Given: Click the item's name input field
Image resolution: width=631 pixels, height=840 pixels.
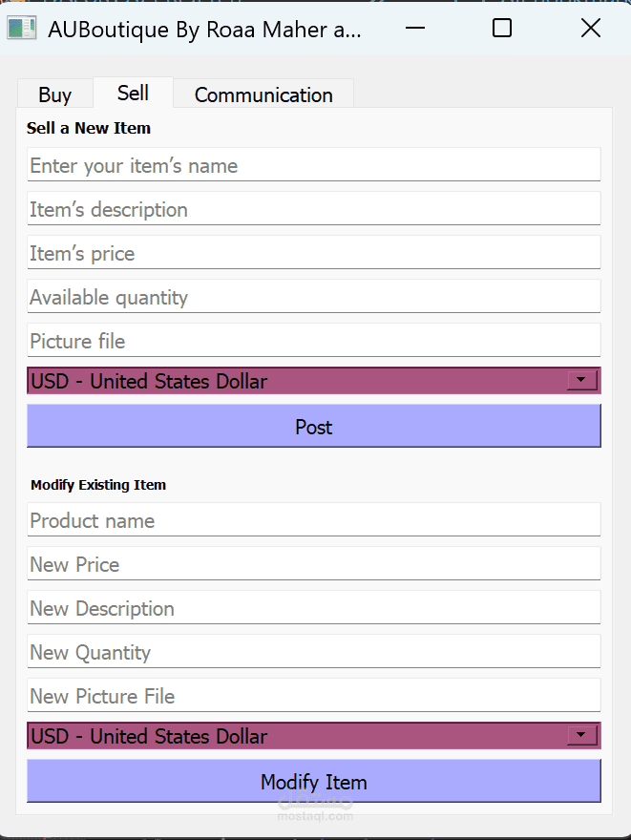Looking at the screenshot, I should pos(313,165).
